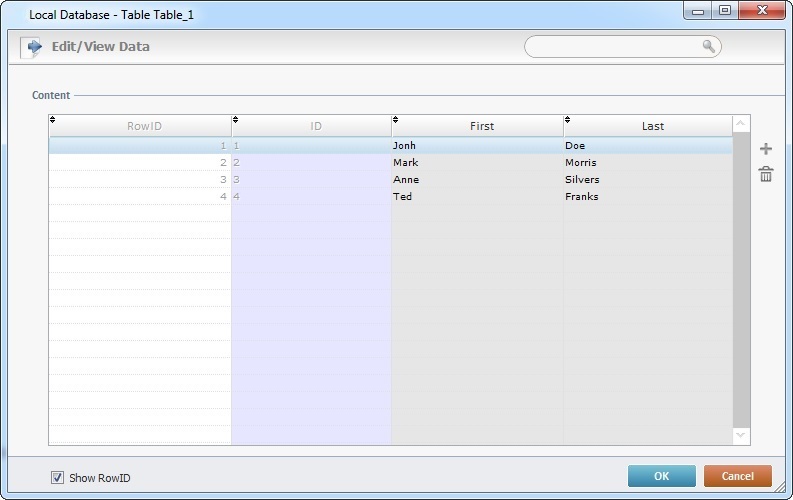Click the 'Last' column header
Image resolution: width=793 pixels, height=500 pixels.
coord(652,126)
